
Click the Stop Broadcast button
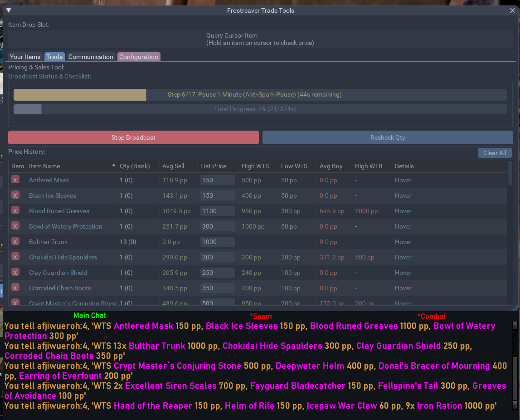(x=133, y=137)
